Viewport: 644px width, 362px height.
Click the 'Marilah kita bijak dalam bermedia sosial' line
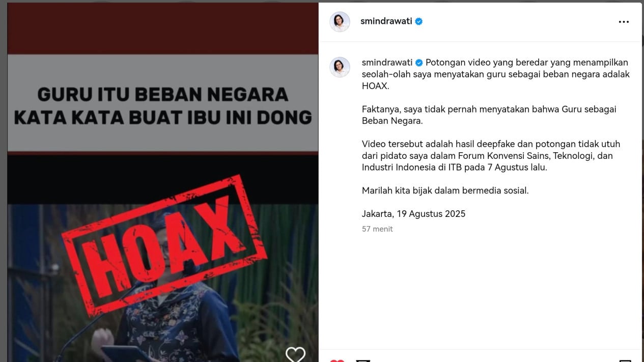point(445,191)
